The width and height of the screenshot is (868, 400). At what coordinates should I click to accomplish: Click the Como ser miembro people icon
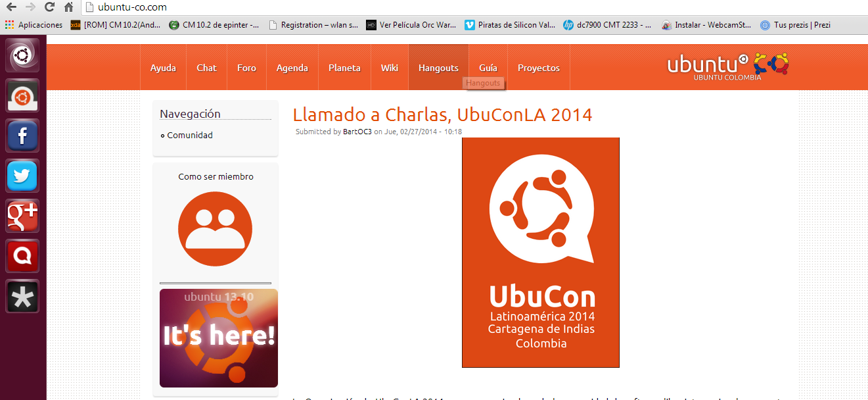pos(215,230)
